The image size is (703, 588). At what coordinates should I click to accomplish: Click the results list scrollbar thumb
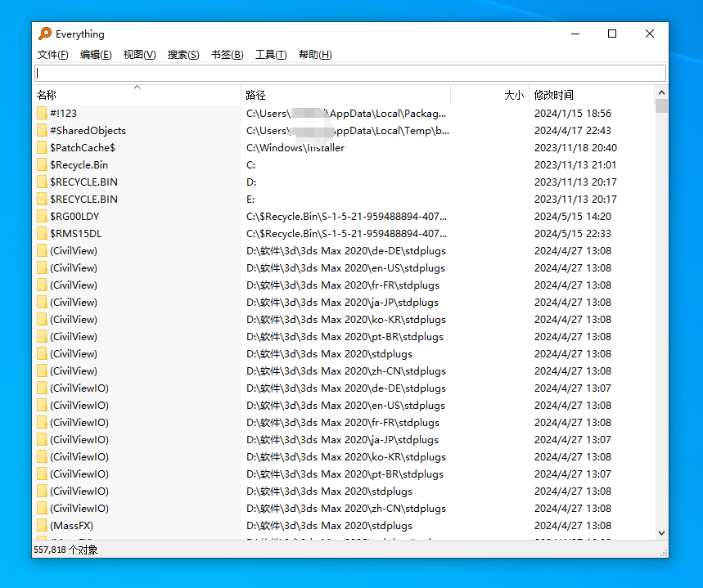coord(661,106)
